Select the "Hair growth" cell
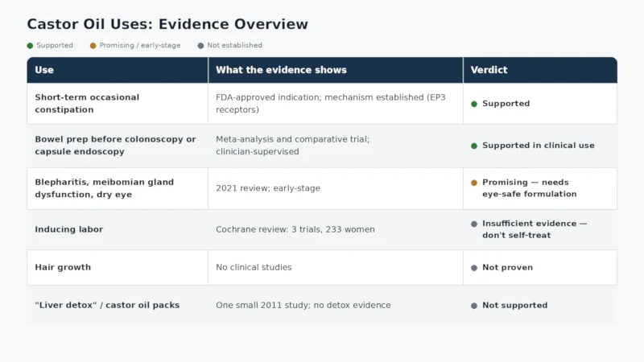Screen dimensions: 644x362 [x=118, y=268]
